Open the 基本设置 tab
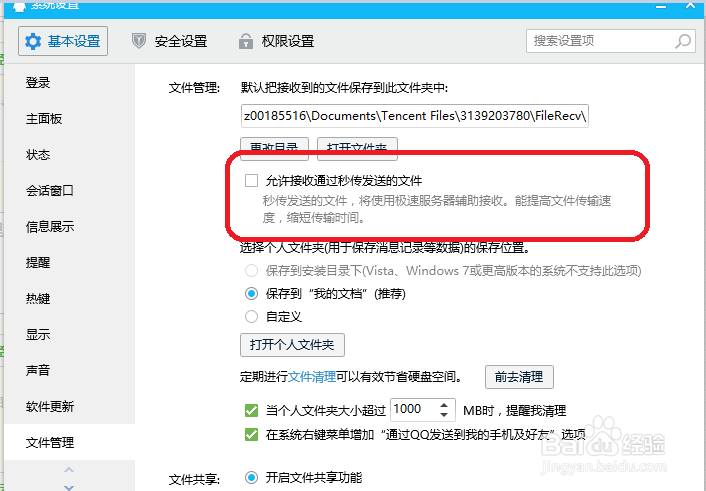 (63, 41)
